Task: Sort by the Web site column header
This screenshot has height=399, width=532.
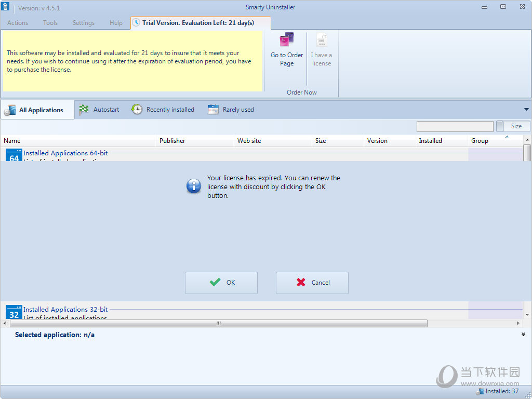Action: [273, 140]
